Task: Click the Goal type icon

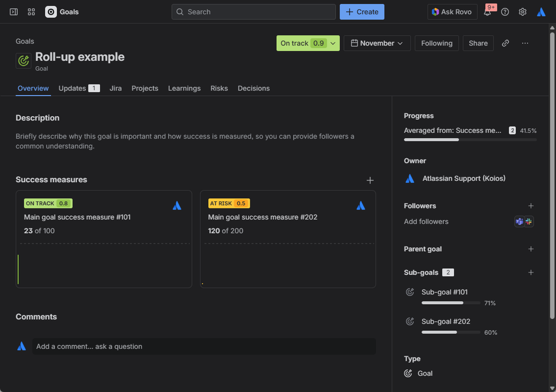Action: [408, 373]
